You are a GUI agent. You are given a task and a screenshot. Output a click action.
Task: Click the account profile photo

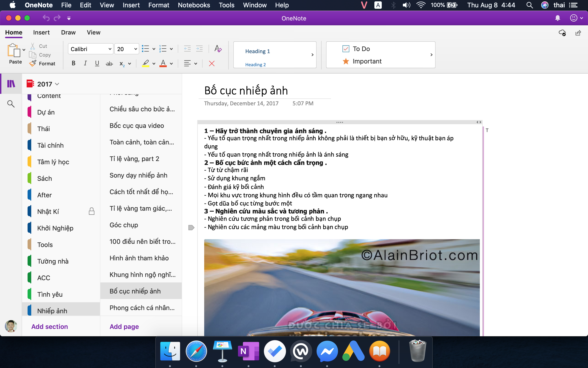pyautogui.click(x=11, y=326)
